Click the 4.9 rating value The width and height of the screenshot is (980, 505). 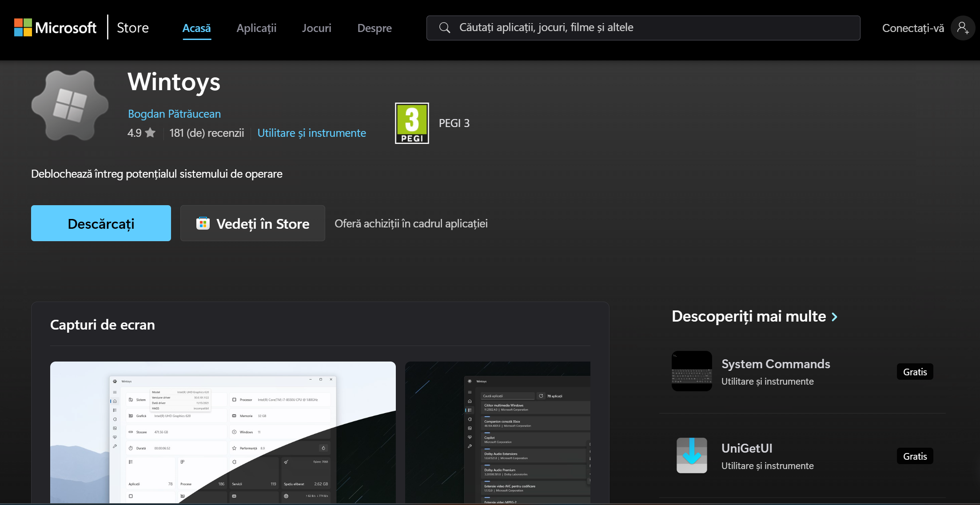click(134, 133)
